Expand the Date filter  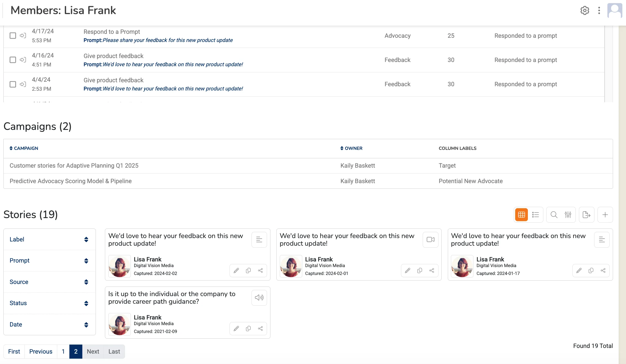(x=50, y=325)
